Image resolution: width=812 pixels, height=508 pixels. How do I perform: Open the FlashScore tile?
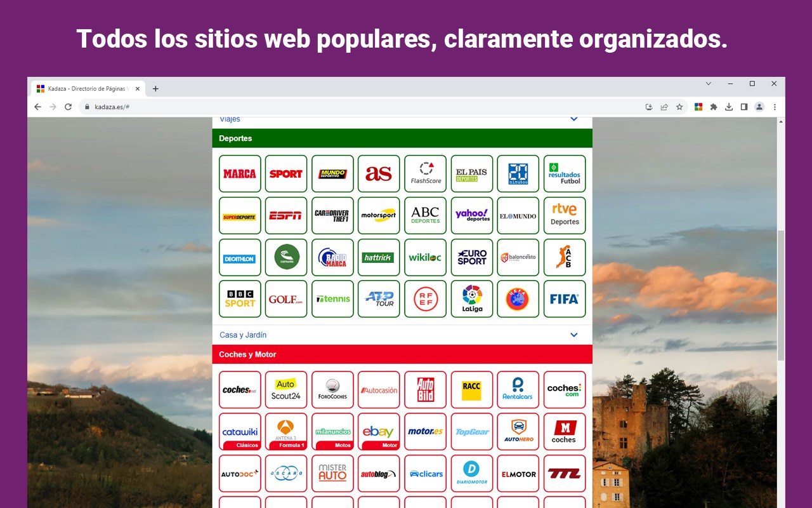click(x=426, y=173)
